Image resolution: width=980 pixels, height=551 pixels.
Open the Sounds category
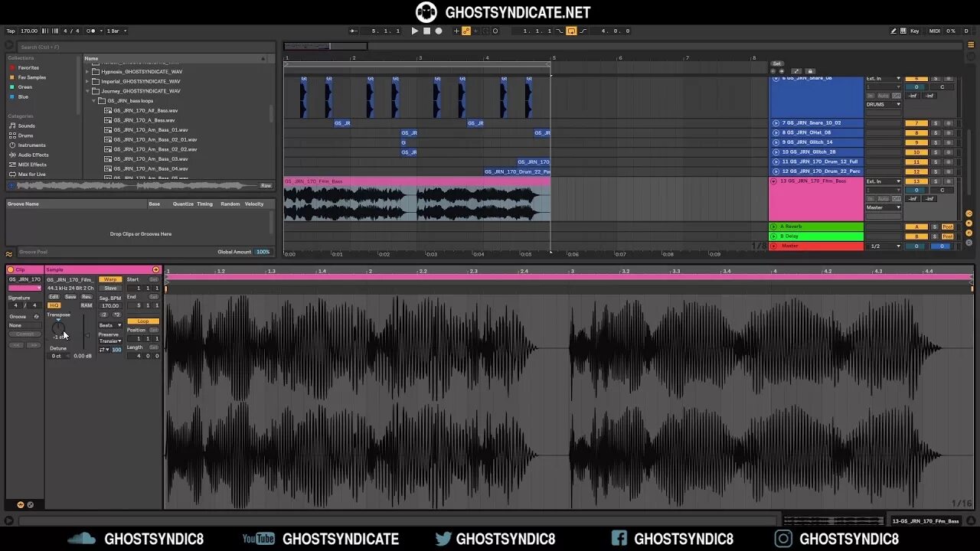(x=26, y=126)
